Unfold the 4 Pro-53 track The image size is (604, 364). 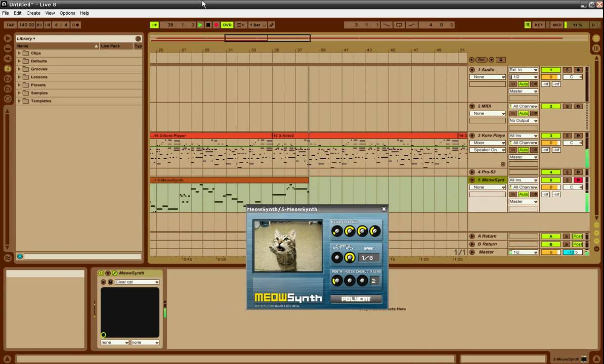point(472,172)
